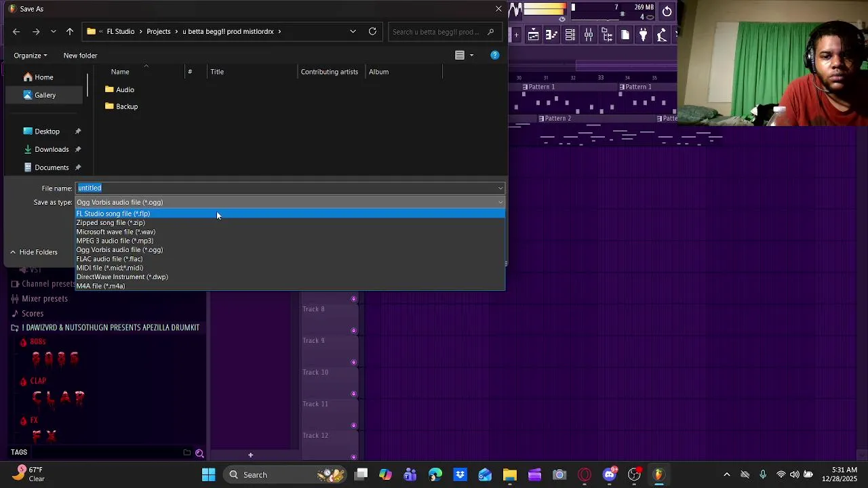868x488 pixels.
Task: Open FL Studio's Playlist view icon
Action: click(x=534, y=35)
